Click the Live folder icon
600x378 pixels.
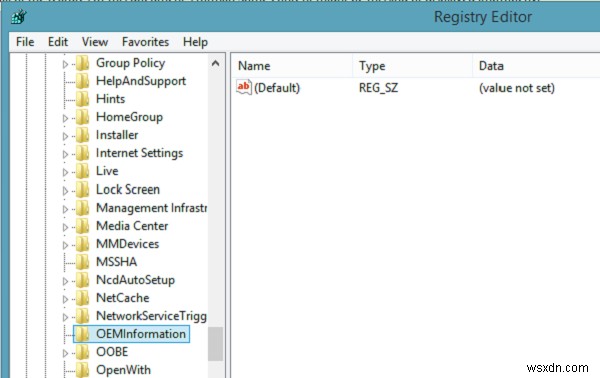click(x=82, y=171)
